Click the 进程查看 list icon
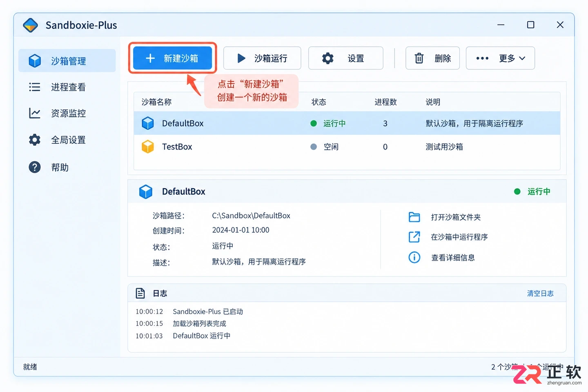This screenshot has height=392, width=588. [35, 87]
